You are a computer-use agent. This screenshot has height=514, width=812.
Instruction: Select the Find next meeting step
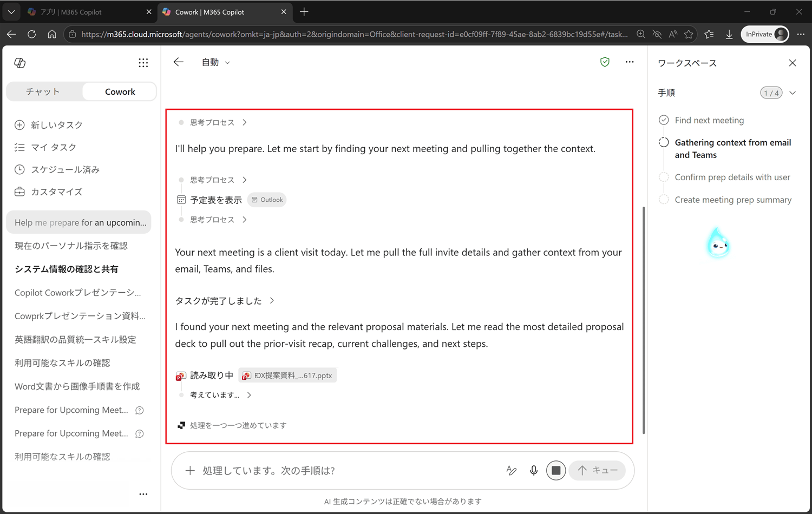click(709, 120)
